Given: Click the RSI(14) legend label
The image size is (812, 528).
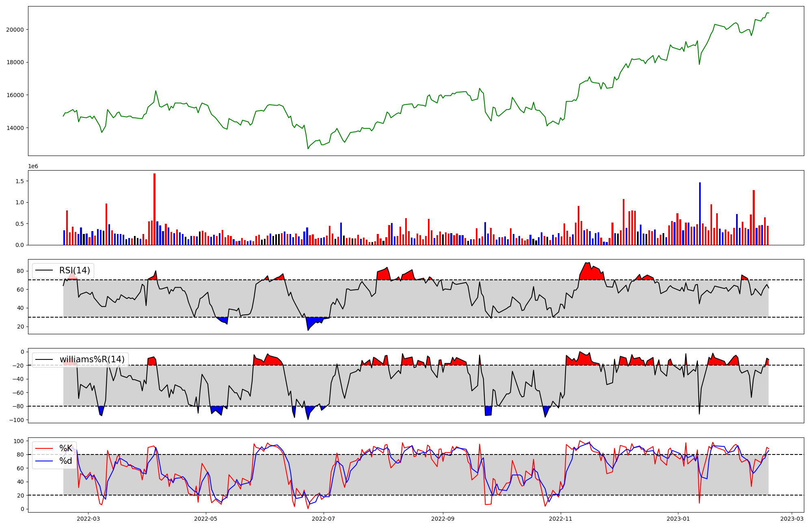Looking at the screenshot, I should point(75,270).
